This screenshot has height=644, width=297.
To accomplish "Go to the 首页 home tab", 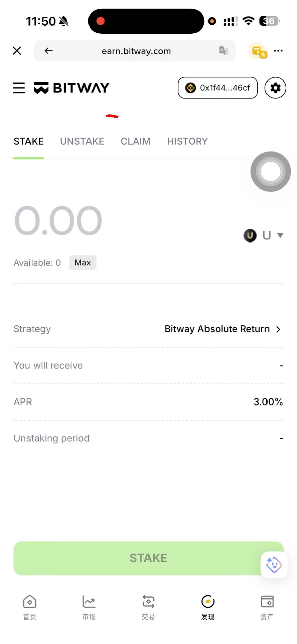I will [x=29, y=607].
